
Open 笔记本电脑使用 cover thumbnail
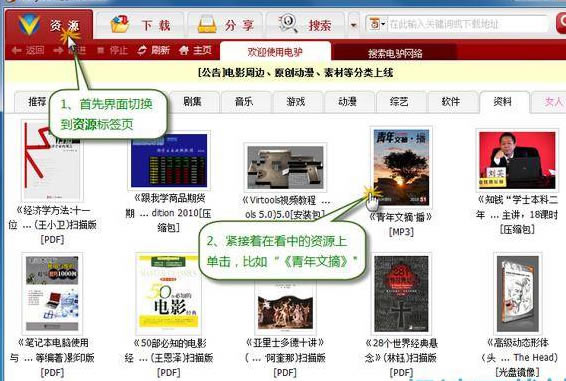click(52, 293)
